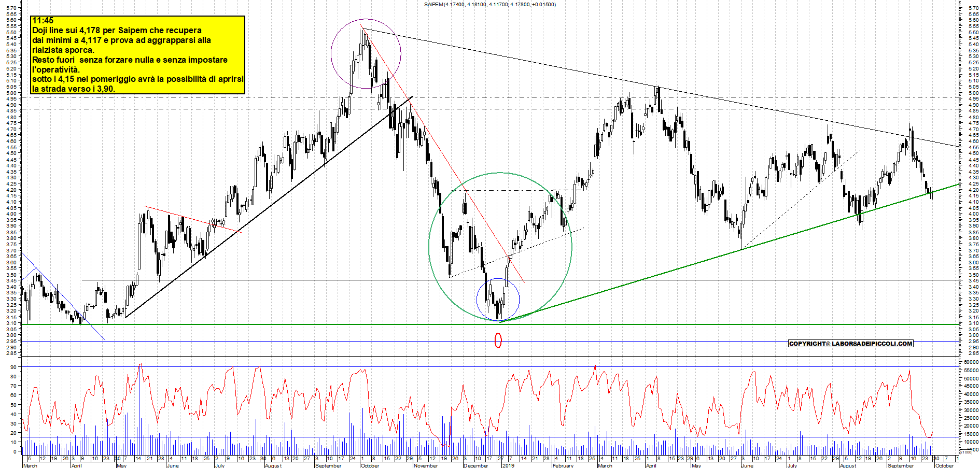Click the February month label on the time axis
This screenshot has height=468, width=980.
[563, 465]
